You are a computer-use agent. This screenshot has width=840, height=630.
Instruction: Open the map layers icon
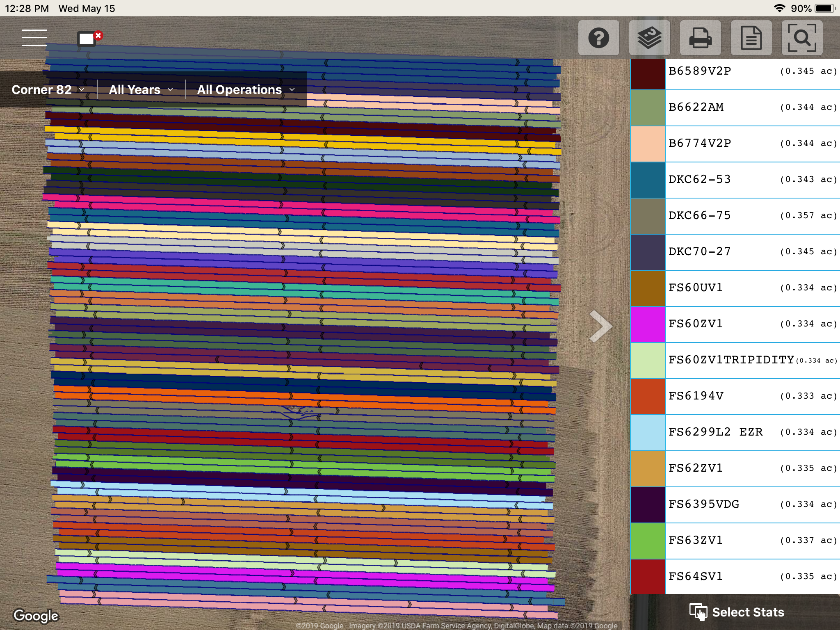[649, 38]
